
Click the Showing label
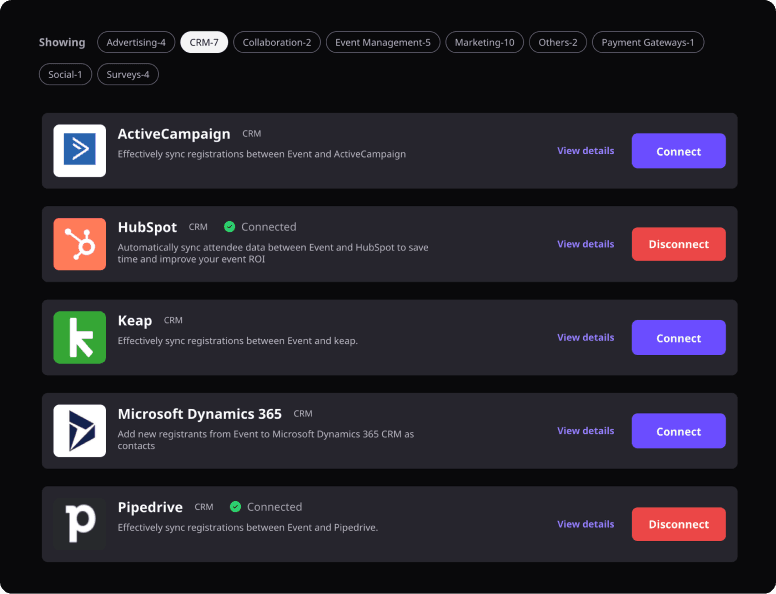click(62, 42)
